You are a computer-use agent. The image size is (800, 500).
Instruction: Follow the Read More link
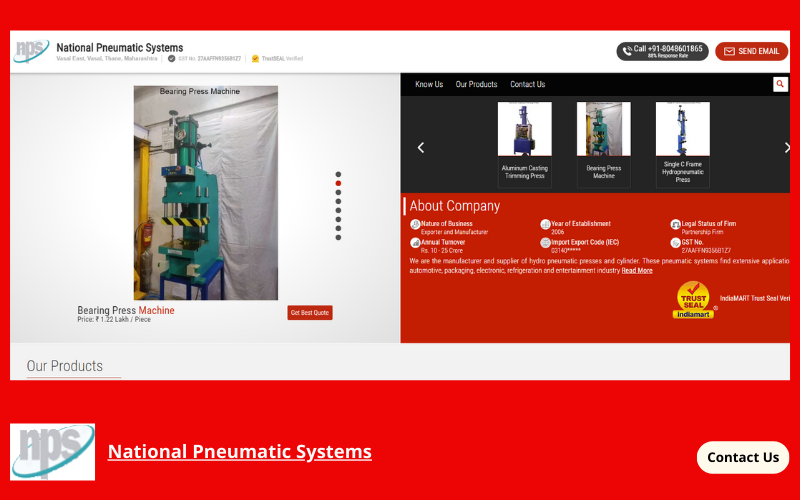637,270
